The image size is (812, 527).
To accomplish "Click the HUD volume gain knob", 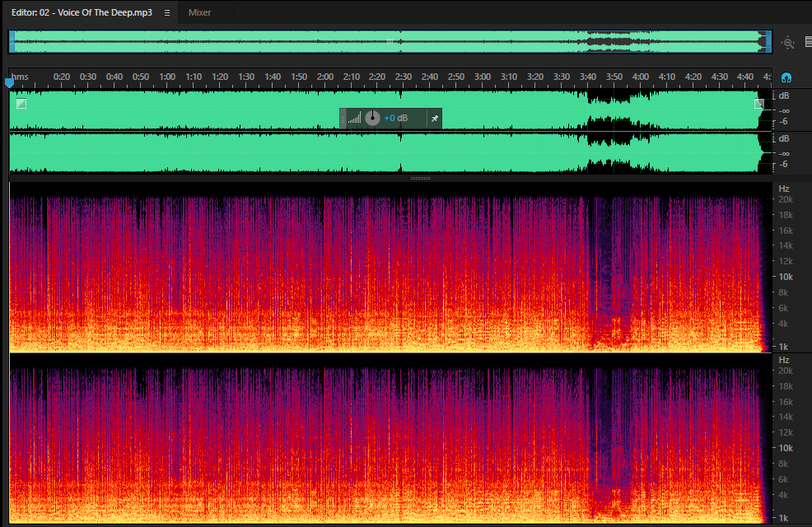I will coord(372,118).
